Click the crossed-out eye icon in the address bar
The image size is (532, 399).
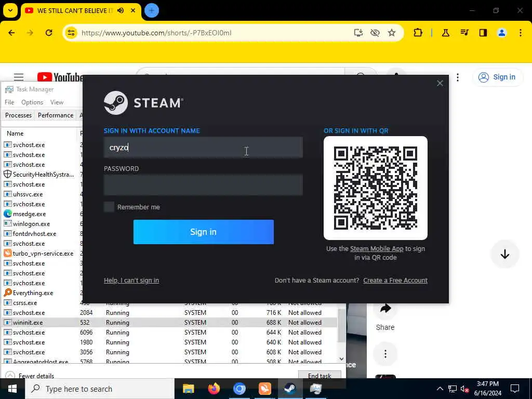[375, 33]
